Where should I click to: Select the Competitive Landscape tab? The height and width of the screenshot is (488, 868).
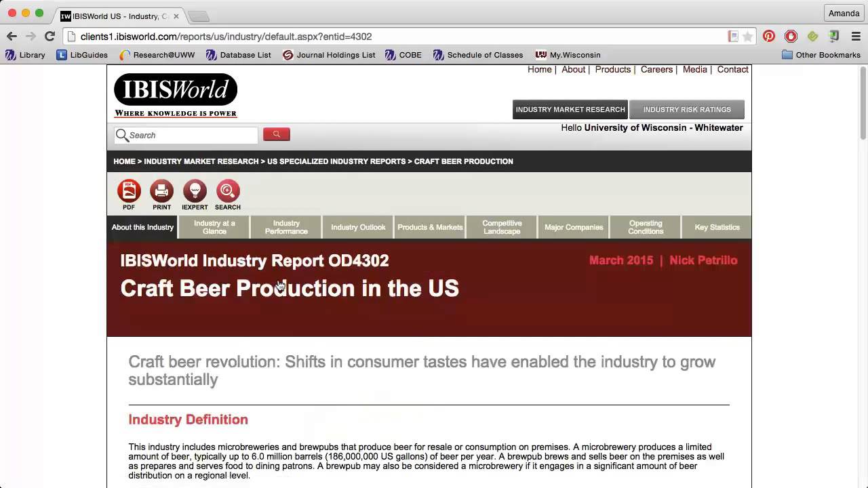coord(502,227)
